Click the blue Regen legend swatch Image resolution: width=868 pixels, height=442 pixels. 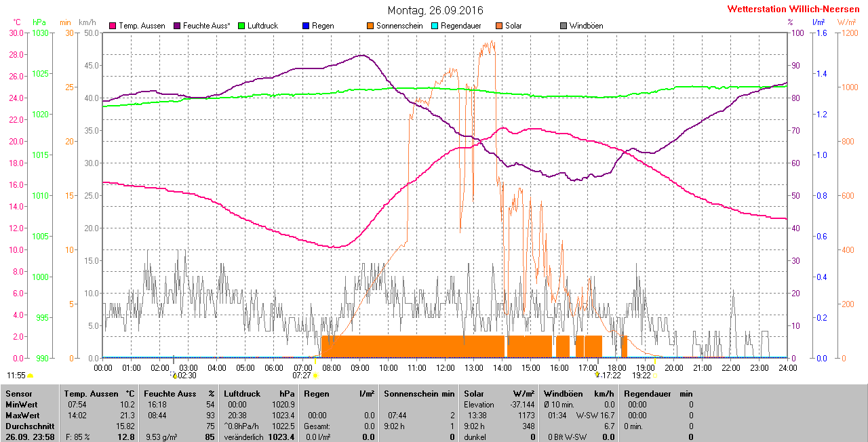tap(306, 26)
